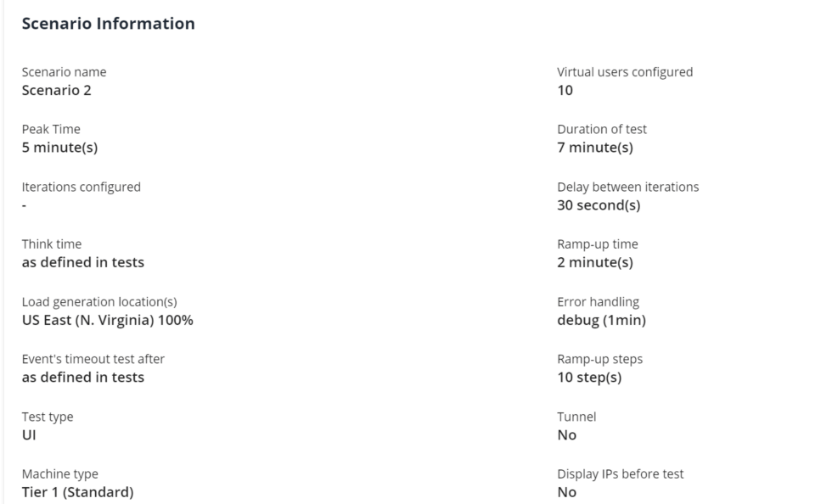Select the 10 step(s) ramp-up value
Screen dimensions: 832x504
(x=589, y=377)
